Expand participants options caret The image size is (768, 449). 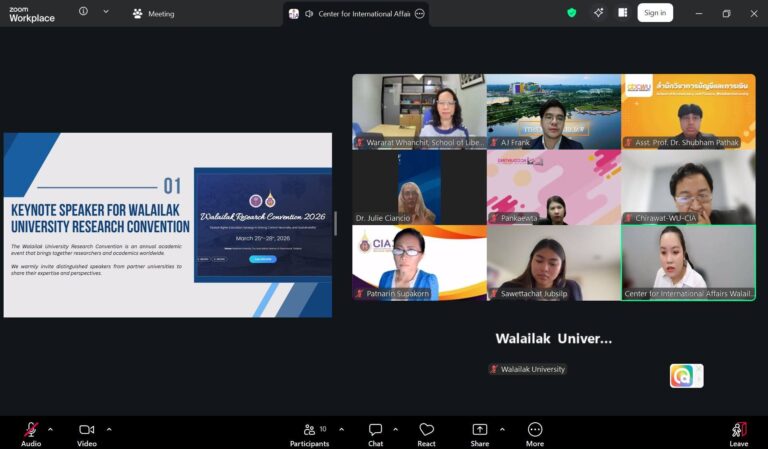tap(341, 429)
